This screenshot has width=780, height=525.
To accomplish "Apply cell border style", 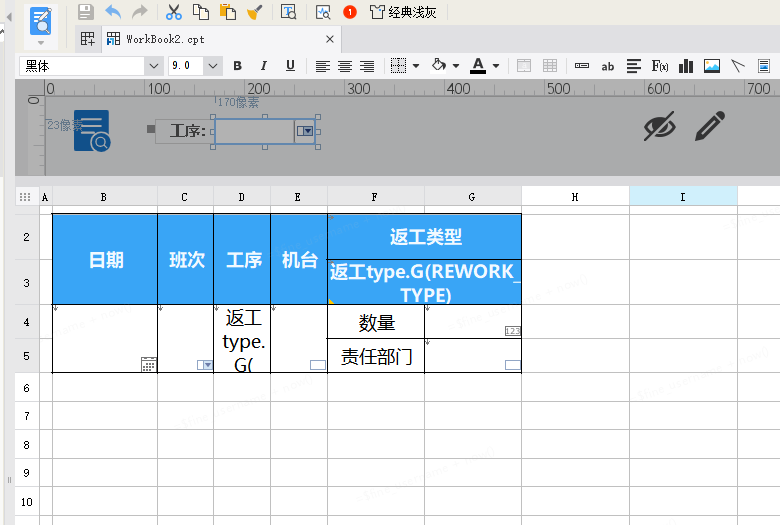I will tap(398, 66).
